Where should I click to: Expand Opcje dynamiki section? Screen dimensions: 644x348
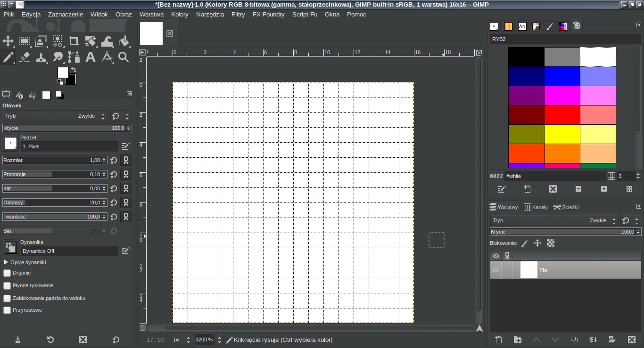tap(6, 262)
